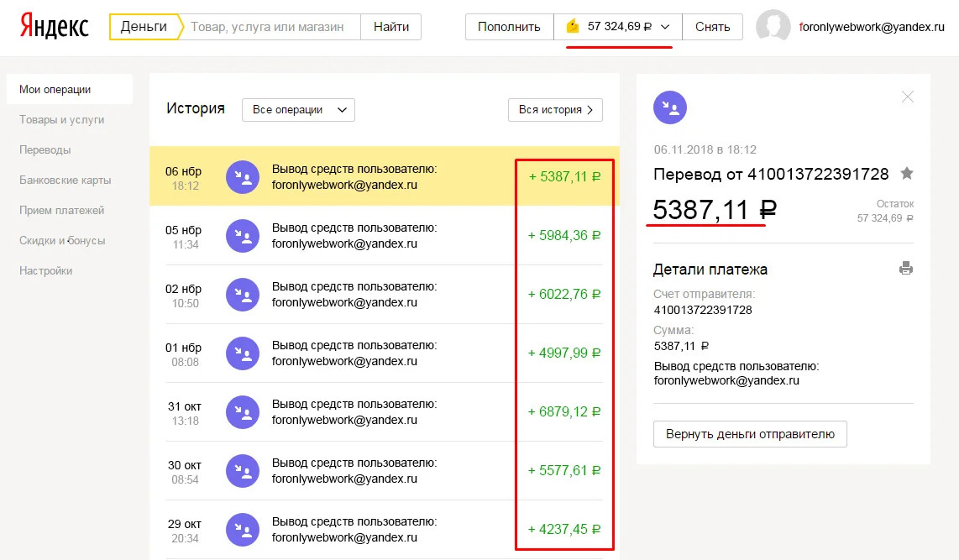959x560 pixels.
Task: Click the transfer icon for 02 нбр operation
Action: point(243,295)
